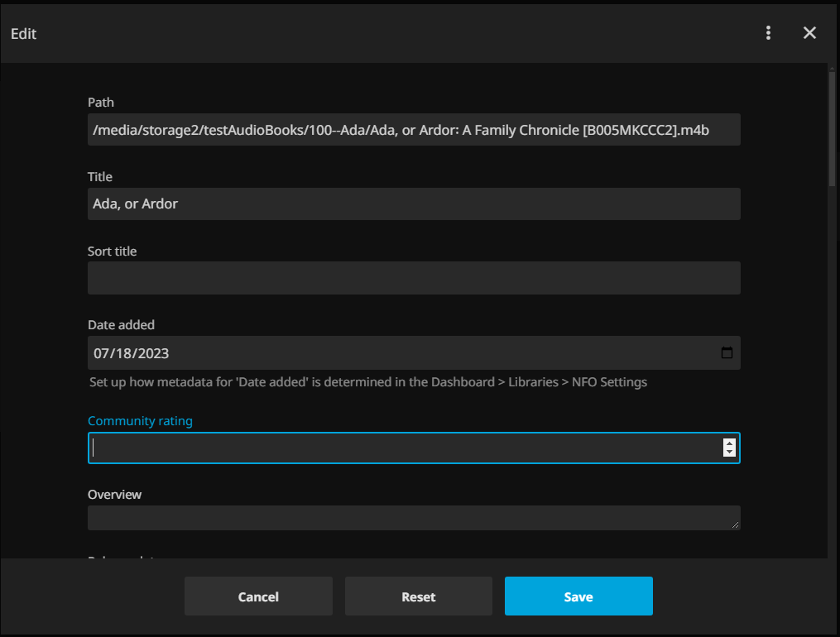Click the Sort title label text
The width and height of the screenshot is (840, 637).
[x=112, y=251]
